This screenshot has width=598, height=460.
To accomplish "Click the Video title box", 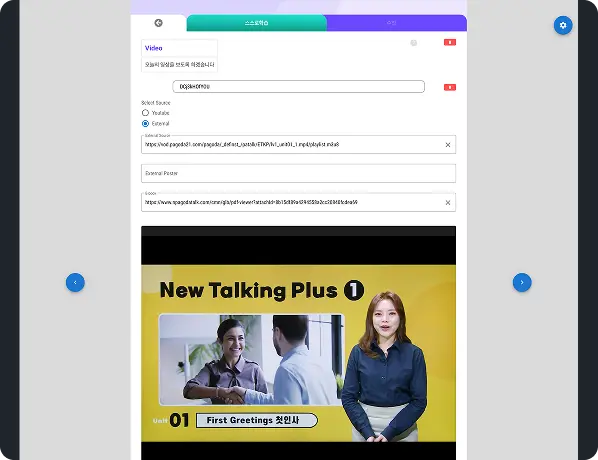I will click(x=179, y=48).
